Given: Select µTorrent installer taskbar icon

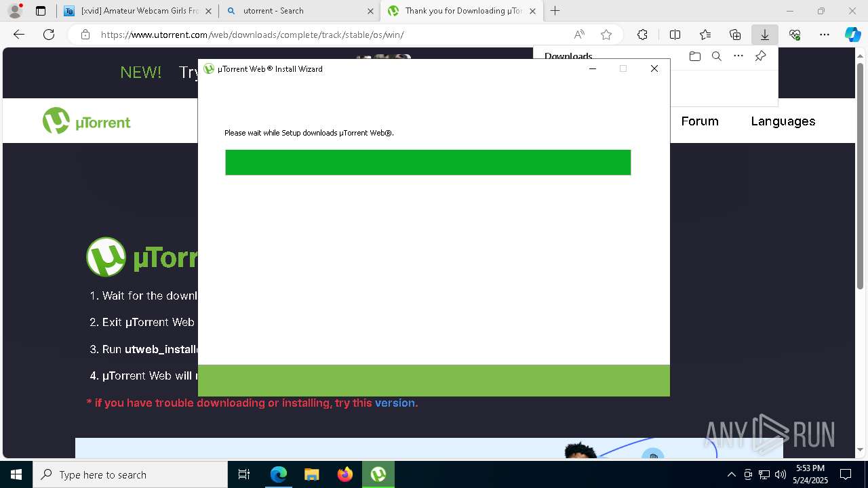Looking at the screenshot, I should [x=378, y=474].
